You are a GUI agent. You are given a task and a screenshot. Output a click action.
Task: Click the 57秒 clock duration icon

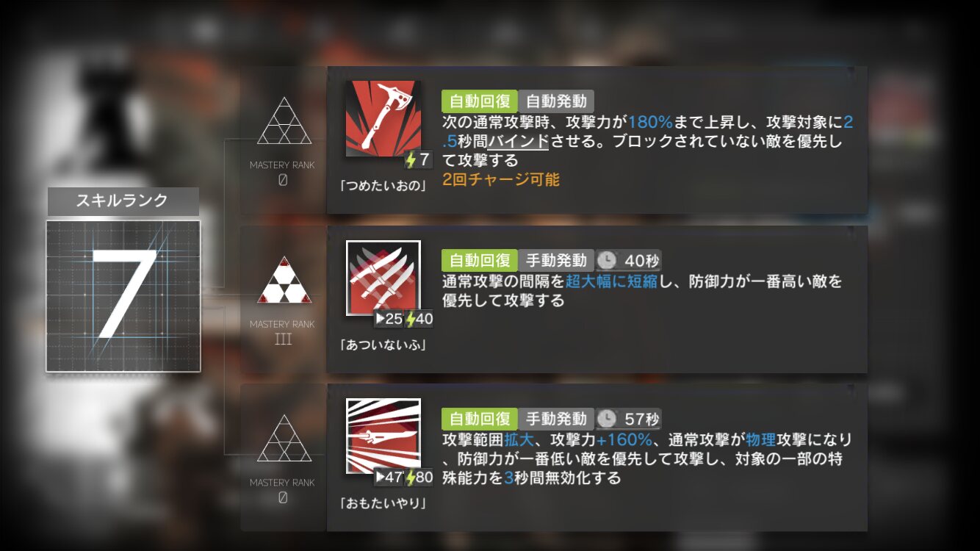tap(607, 419)
